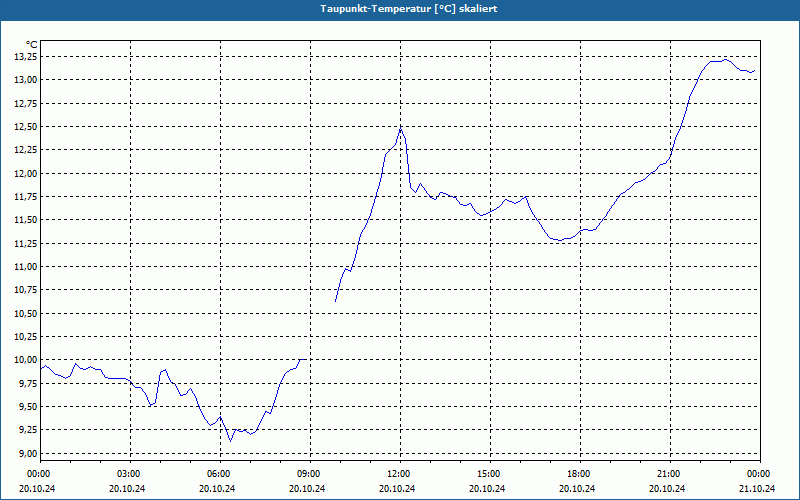Screen dimensions: 800x500
Task: Click the 03:00 time axis label
Action: pos(131,474)
